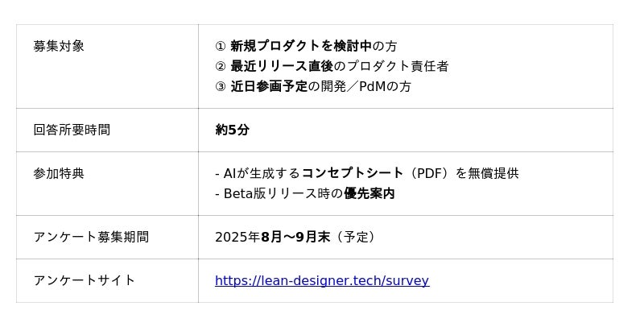Click the 回答所要時間 row label
Viewport: 644px width, 327px height.
[x=72, y=130]
